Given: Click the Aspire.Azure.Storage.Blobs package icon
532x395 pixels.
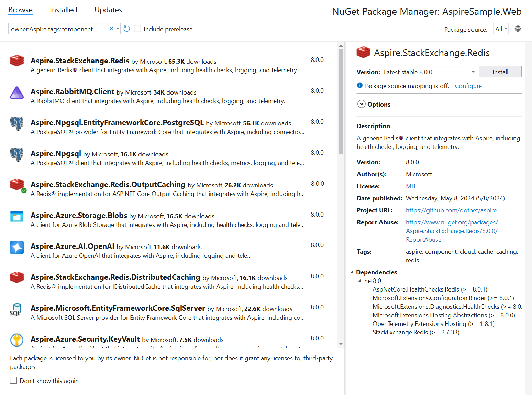Looking at the screenshot, I should point(17,216).
